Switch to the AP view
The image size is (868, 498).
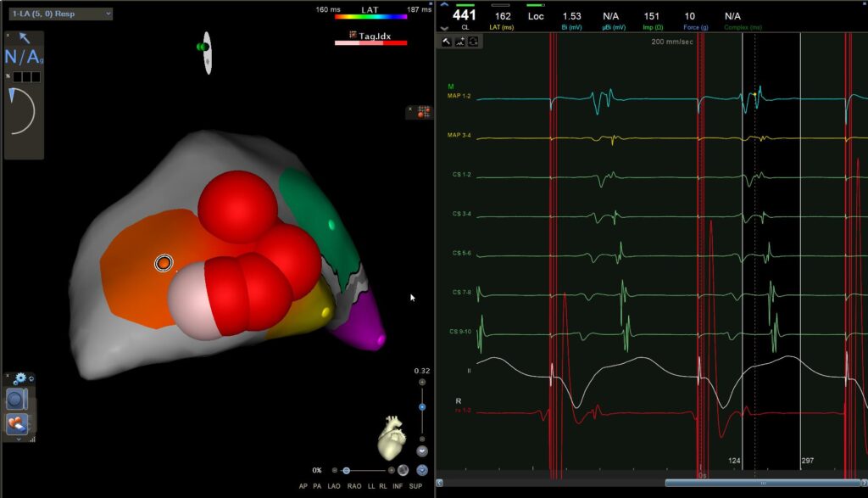(x=303, y=486)
